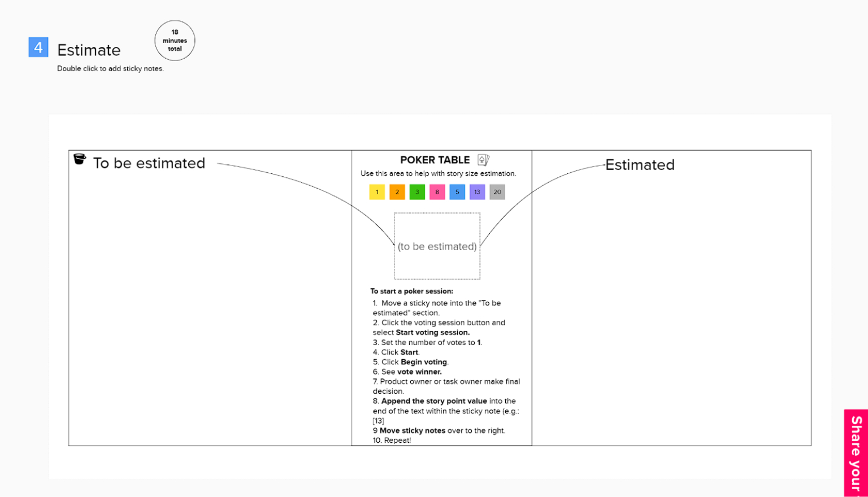Select the green poker card numbered 3
This screenshot has width=868, height=497.
point(417,192)
